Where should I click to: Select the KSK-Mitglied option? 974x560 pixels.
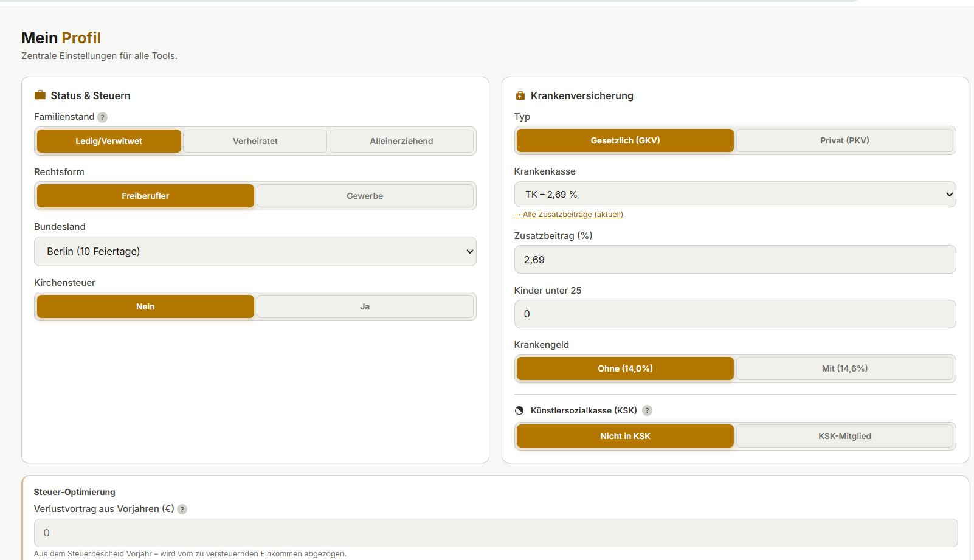[x=844, y=436]
